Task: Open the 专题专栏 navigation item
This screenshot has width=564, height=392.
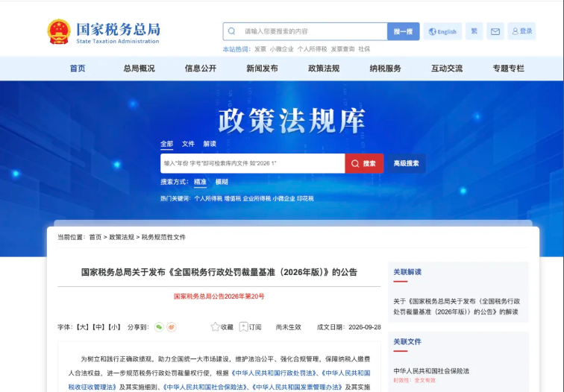Action: [x=508, y=69]
